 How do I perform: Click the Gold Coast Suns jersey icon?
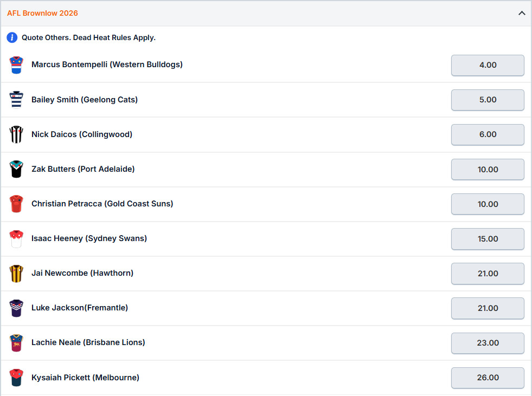coord(16,204)
